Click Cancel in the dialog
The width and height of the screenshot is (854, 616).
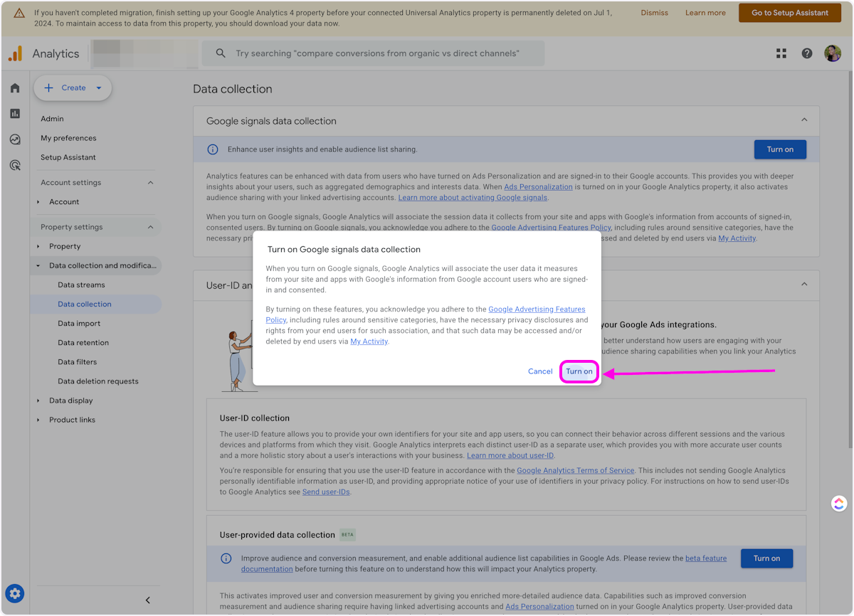540,371
